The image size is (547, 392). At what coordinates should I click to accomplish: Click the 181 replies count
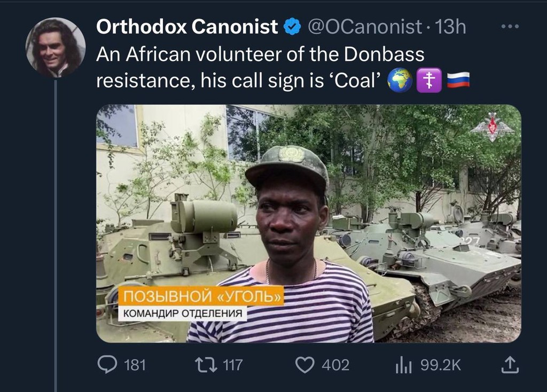point(135,365)
